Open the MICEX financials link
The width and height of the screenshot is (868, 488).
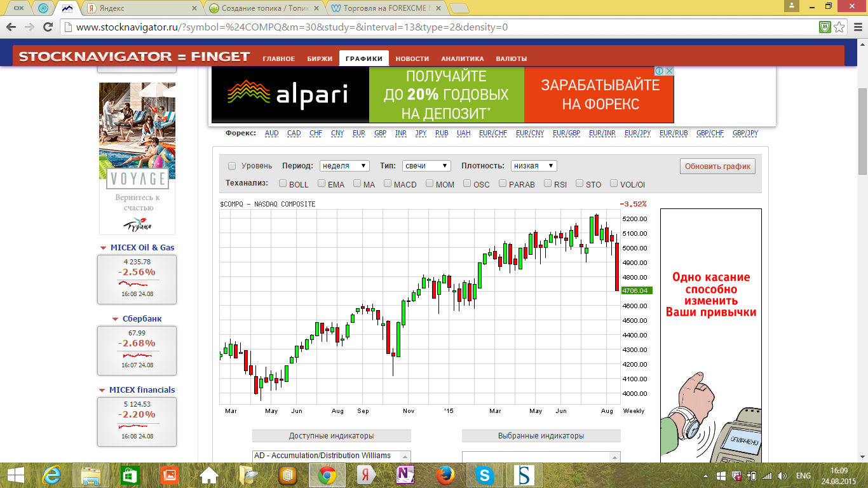tap(142, 390)
